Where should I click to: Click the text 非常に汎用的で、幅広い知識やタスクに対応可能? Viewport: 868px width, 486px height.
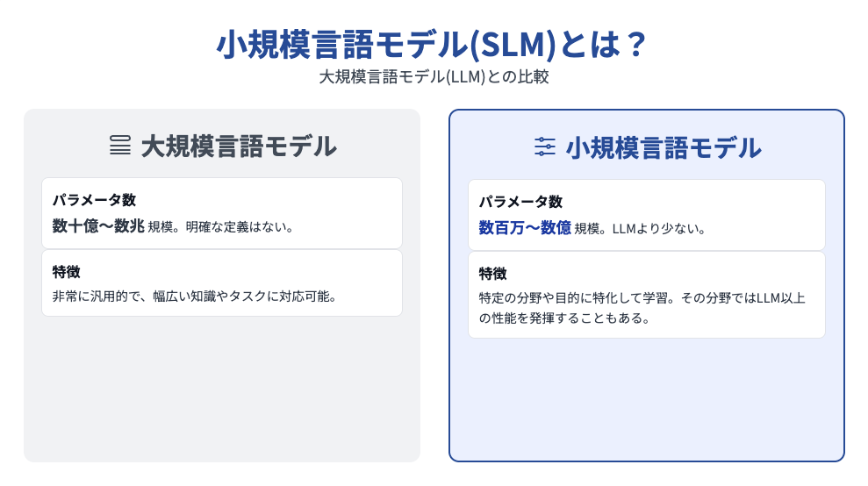tap(191, 297)
